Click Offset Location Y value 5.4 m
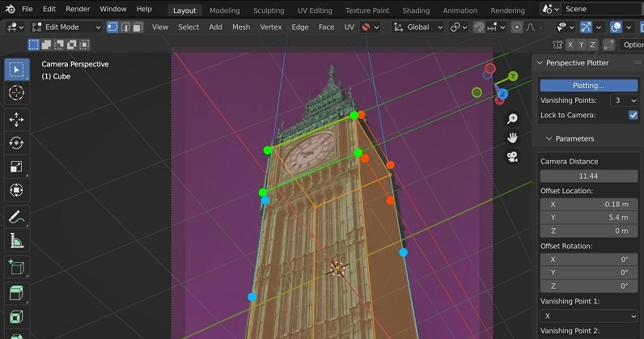The width and height of the screenshot is (644, 339). click(588, 218)
